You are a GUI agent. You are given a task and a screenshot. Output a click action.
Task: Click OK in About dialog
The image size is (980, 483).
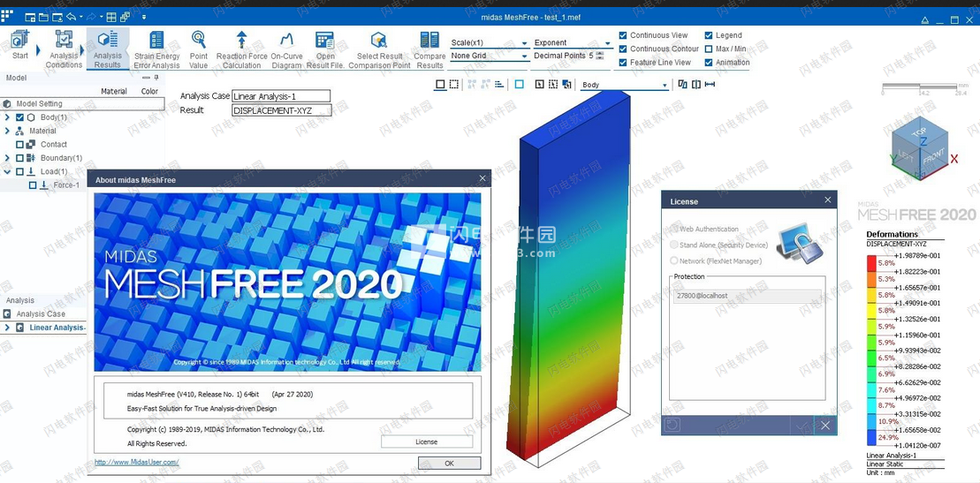450,463
